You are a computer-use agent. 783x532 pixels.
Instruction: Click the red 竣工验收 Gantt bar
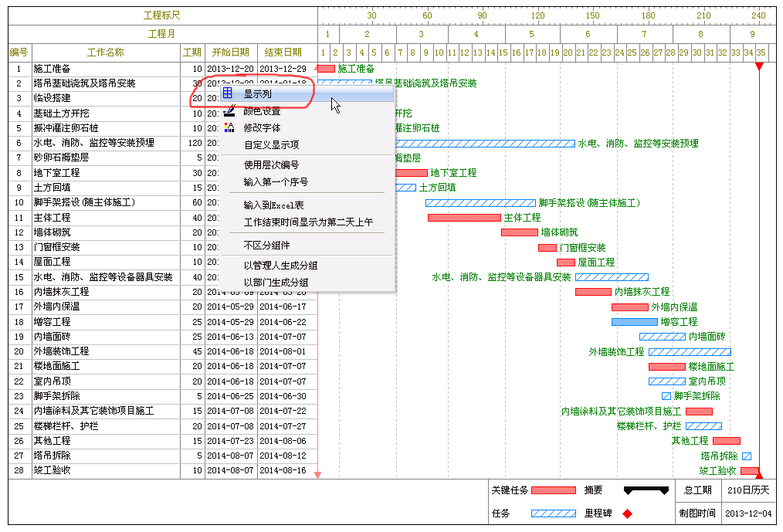point(750,470)
